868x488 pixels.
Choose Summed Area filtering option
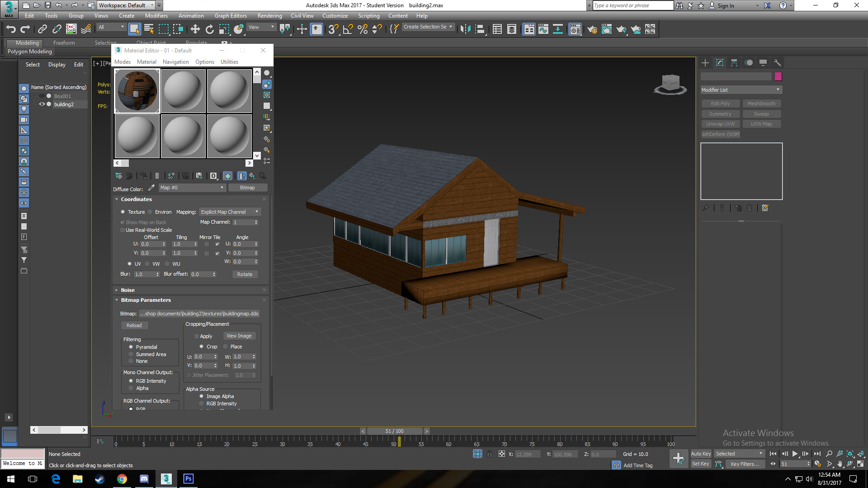[131, 354]
